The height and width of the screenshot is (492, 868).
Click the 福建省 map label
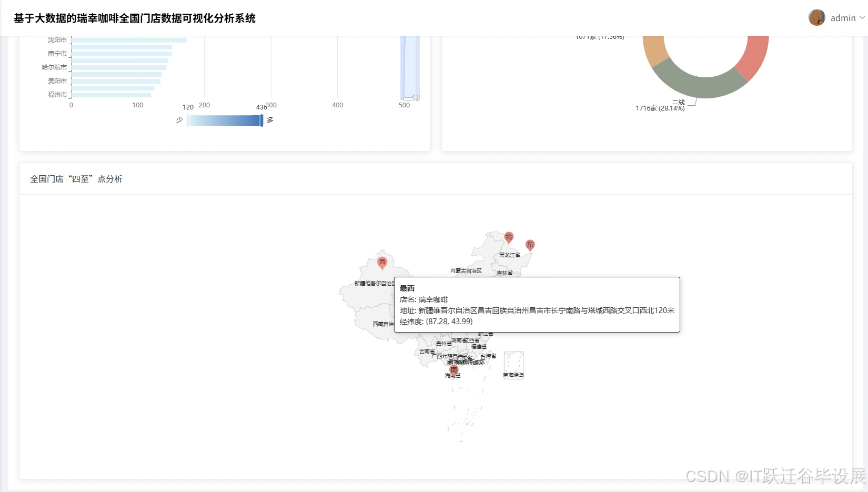(x=479, y=347)
